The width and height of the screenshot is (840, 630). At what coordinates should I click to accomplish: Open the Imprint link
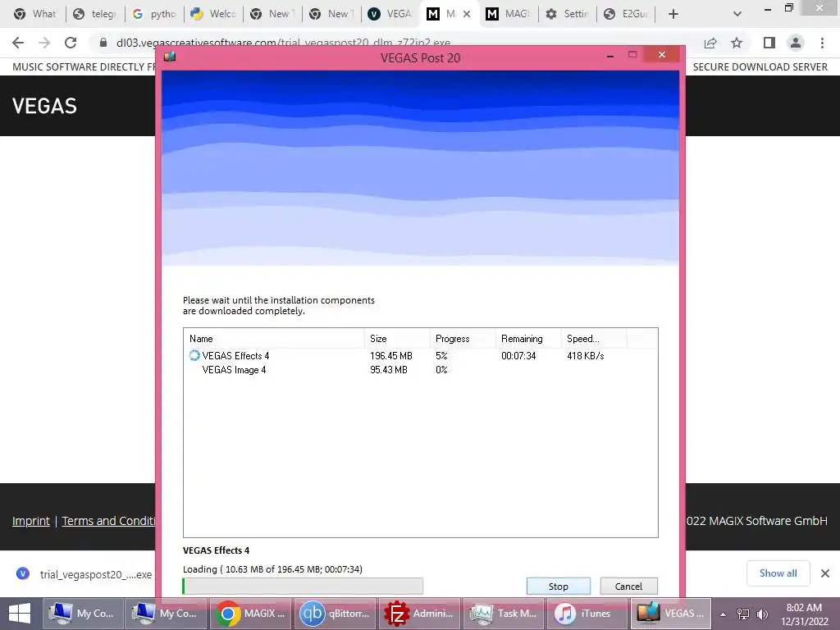pyautogui.click(x=31, y=521)
